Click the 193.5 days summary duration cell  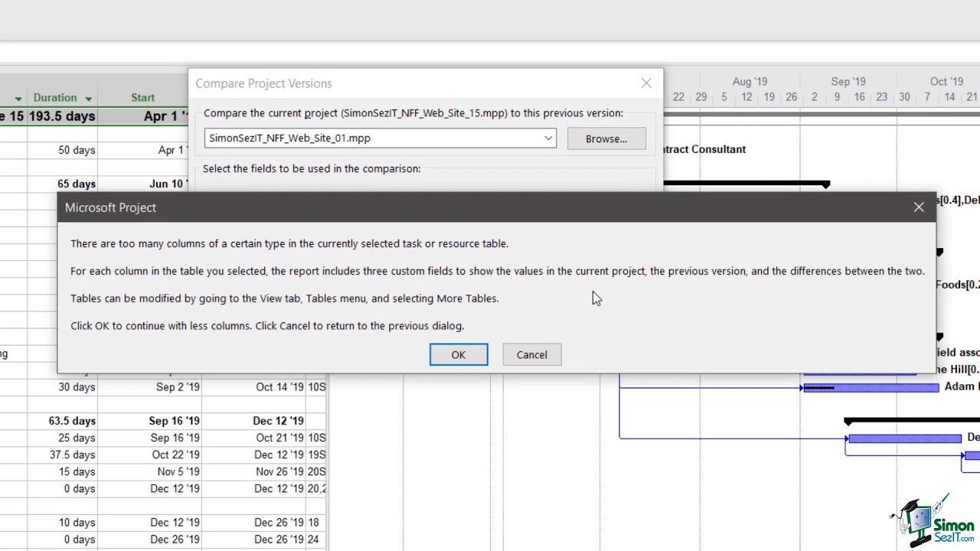pyautogui.click(x=63, y=116)
